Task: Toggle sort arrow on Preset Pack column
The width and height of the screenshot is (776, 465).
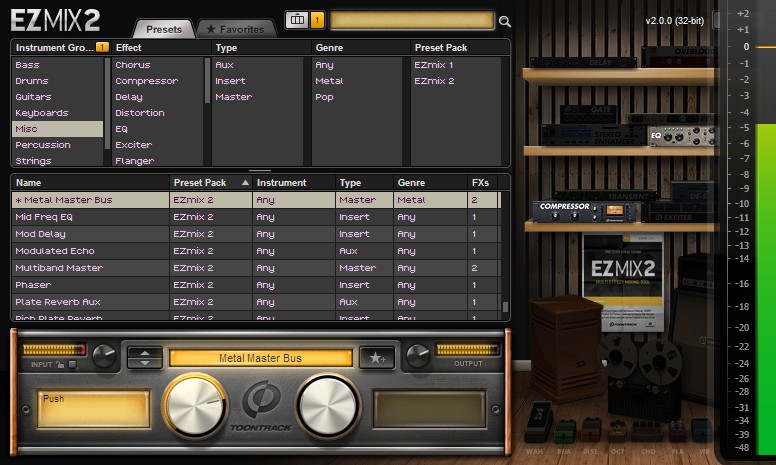Action: point(245,183)
